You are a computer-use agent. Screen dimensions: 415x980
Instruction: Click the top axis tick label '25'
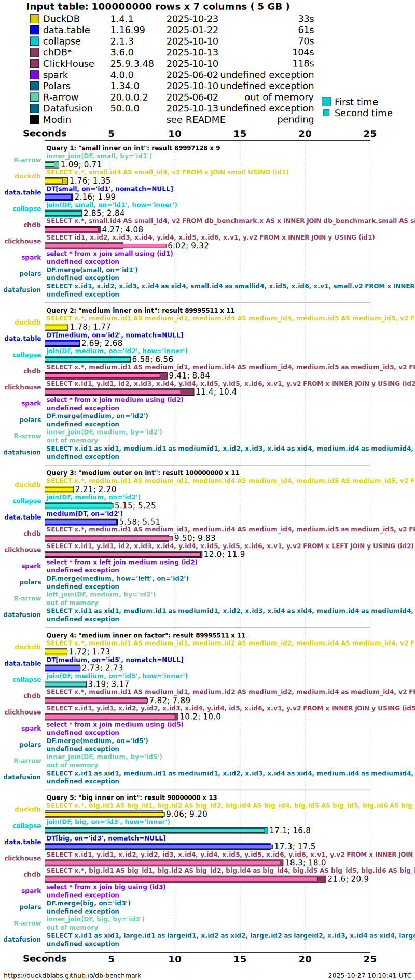370,134
